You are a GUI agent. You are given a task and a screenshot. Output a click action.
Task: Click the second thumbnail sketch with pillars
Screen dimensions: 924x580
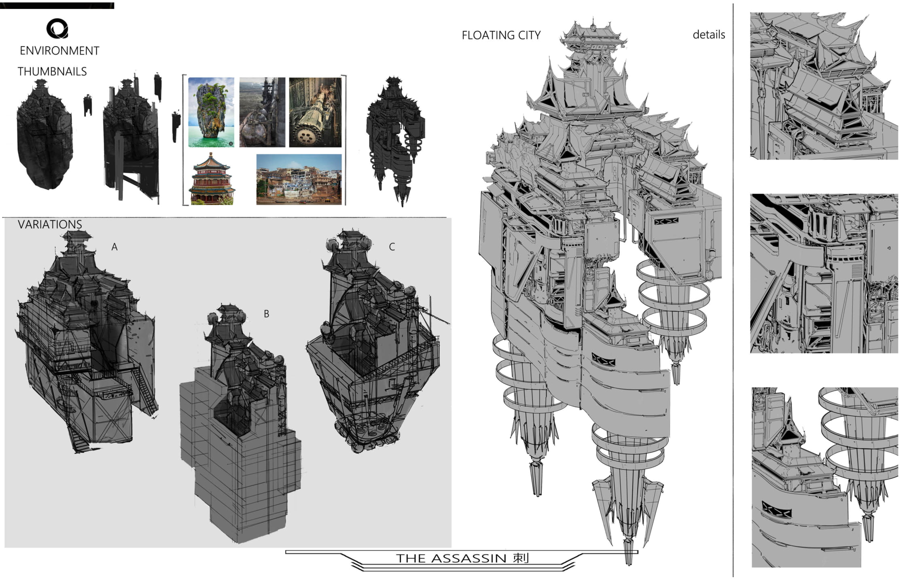tap(131, 140)
